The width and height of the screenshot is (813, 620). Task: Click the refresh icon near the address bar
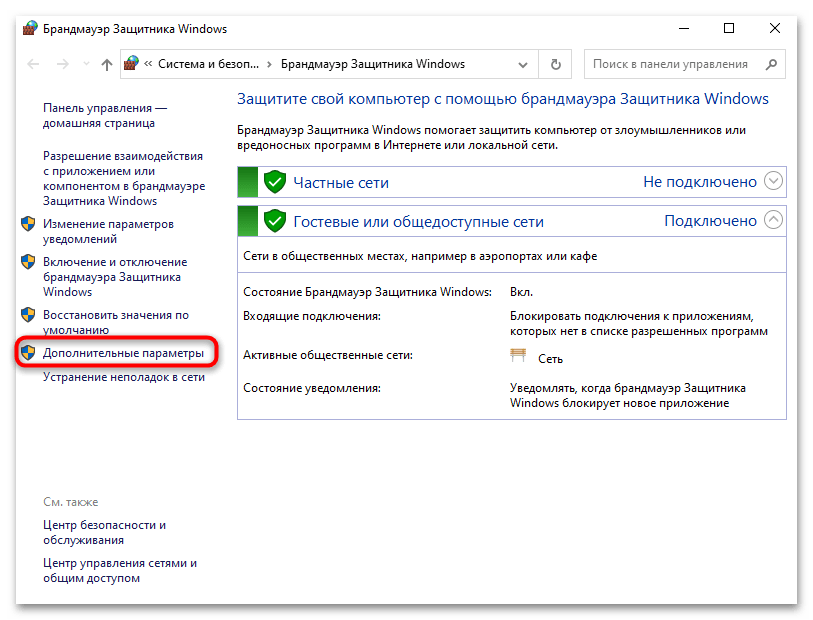(x=554, y=64)
